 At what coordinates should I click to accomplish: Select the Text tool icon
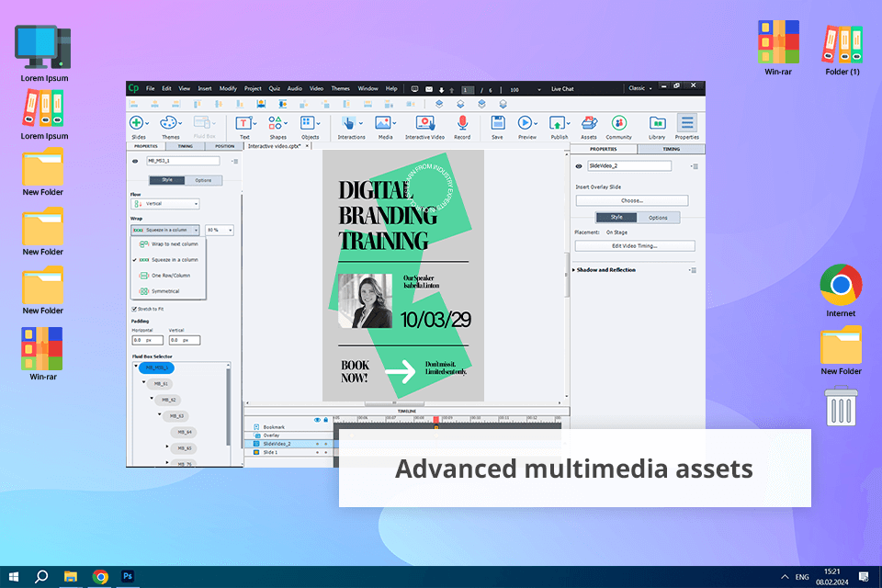tap(243, 123)
